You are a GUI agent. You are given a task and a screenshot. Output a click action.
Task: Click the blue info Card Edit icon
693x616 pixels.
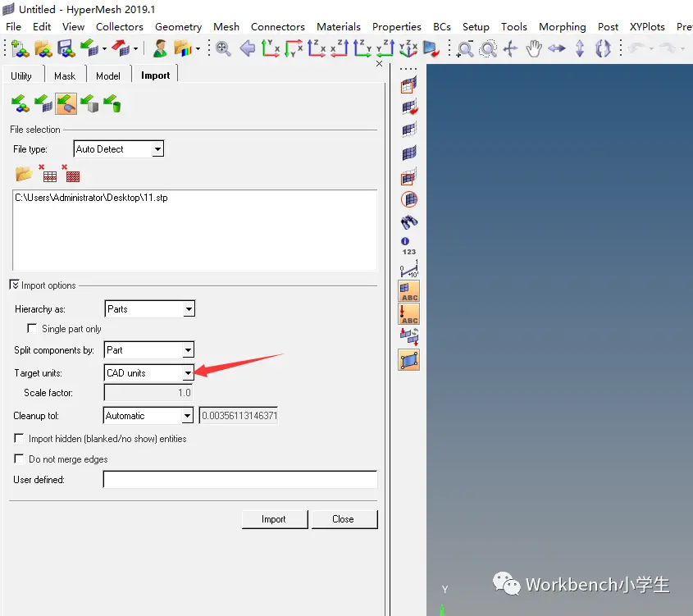[405, 241]
